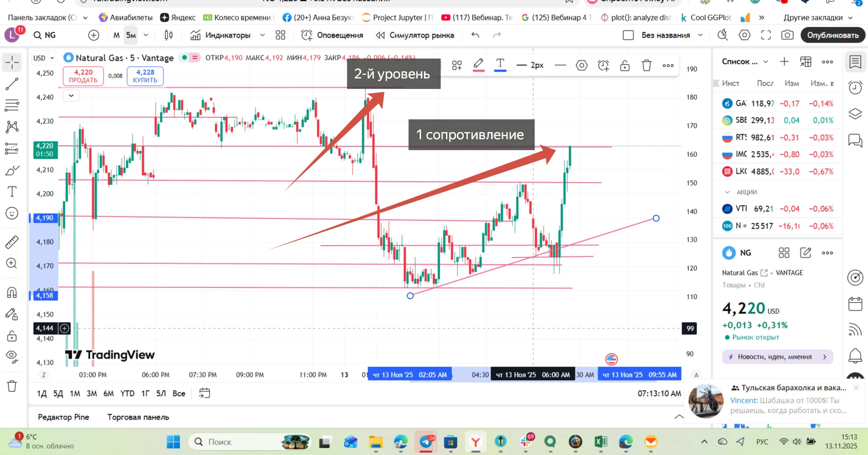The height and width of the screenshot is (455, 868).
Task: Add a compare symbol with plus icon
Action: (93, 35)
